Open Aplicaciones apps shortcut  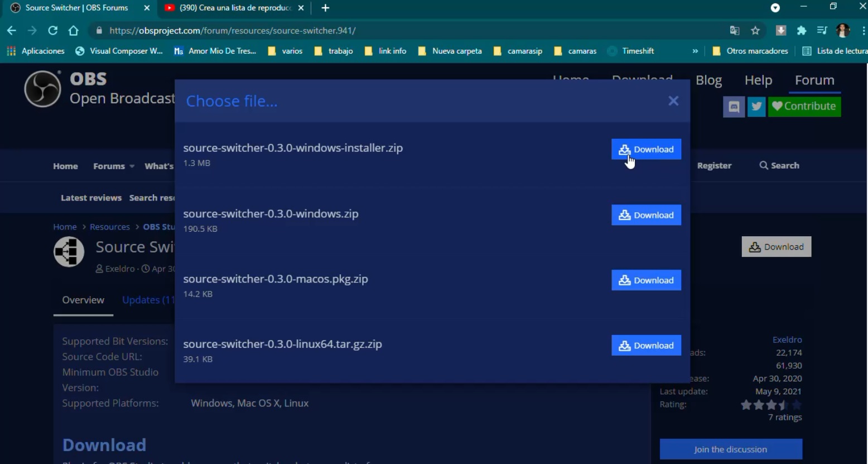[36, 51]
